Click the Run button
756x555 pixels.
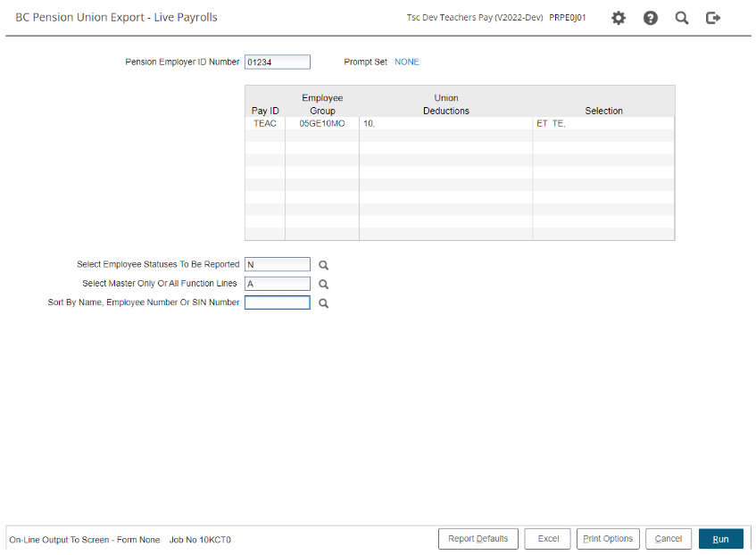[720, 539]
